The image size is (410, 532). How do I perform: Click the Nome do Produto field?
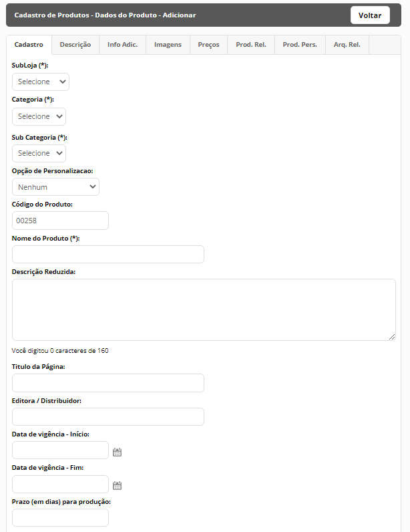(108, 255)
